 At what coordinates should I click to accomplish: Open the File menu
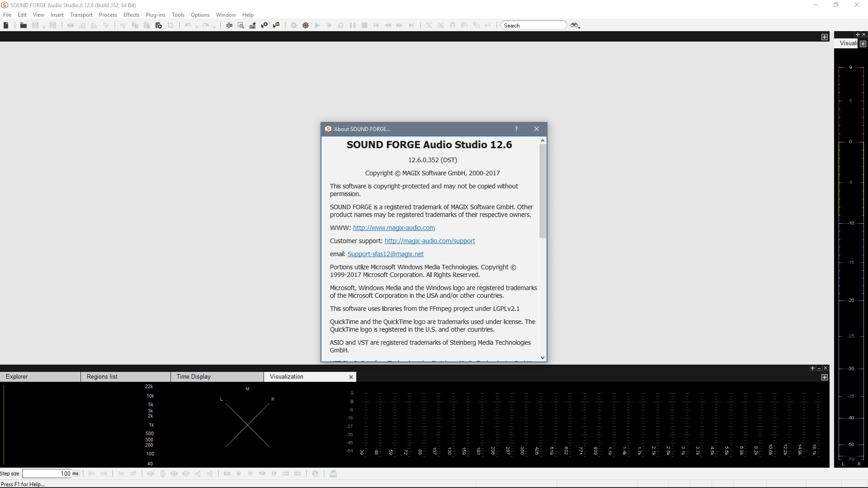(7, 15)
